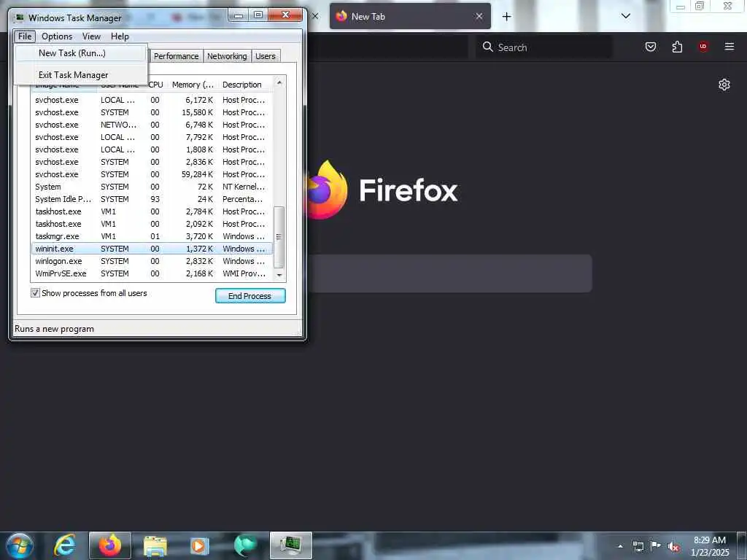The height and width of the screenshot is (560, 747).
Task: Click the uBlock Origin toolbar icon
Action: (703, 47)
